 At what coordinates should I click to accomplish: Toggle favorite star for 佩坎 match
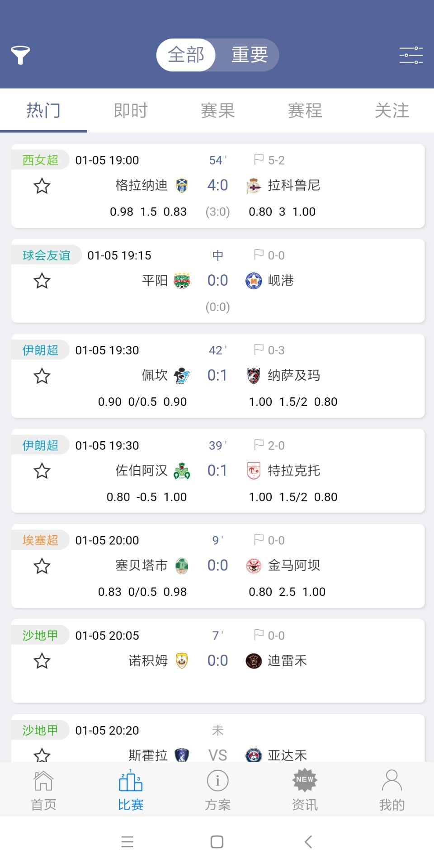click(x=42, y=376)
